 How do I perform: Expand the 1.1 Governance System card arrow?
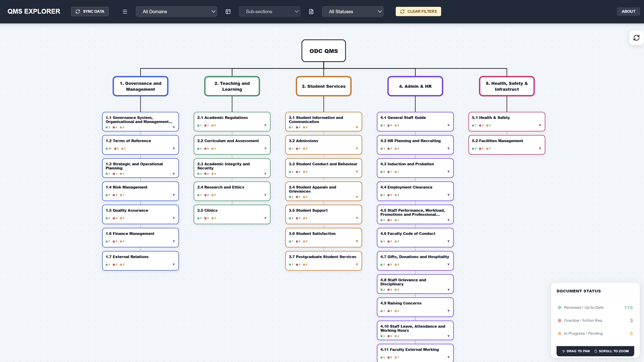click(x=174, y=128)
